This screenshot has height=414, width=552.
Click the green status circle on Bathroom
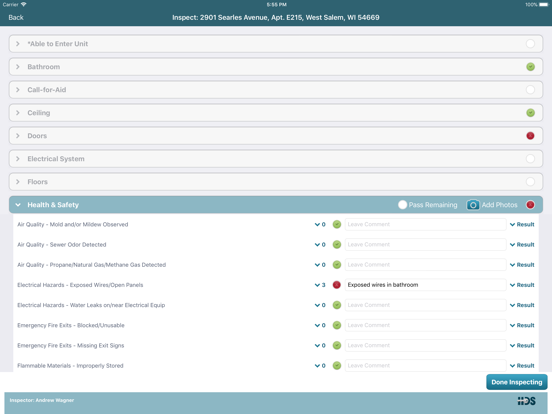tap(530, 67)
